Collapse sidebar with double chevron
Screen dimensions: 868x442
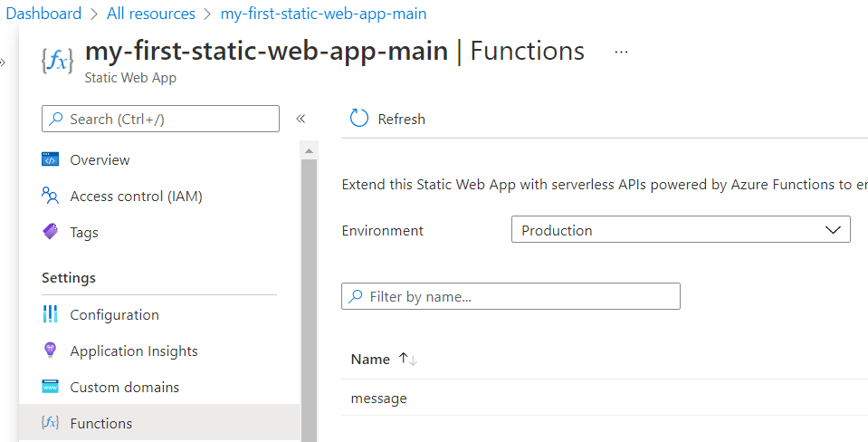click(300, 119)
